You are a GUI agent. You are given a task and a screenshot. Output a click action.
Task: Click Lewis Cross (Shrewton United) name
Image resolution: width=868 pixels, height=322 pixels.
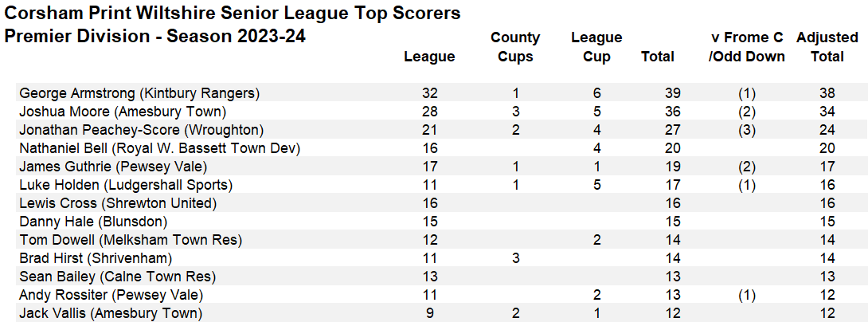click(117, 203)
